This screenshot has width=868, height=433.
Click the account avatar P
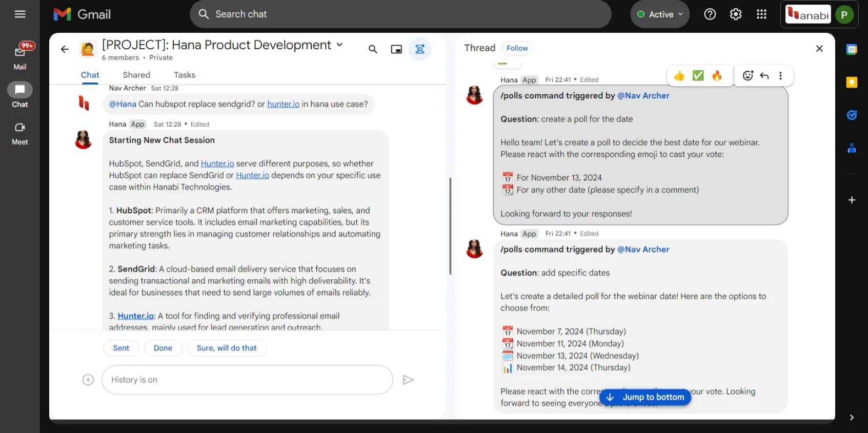[844, 15]
